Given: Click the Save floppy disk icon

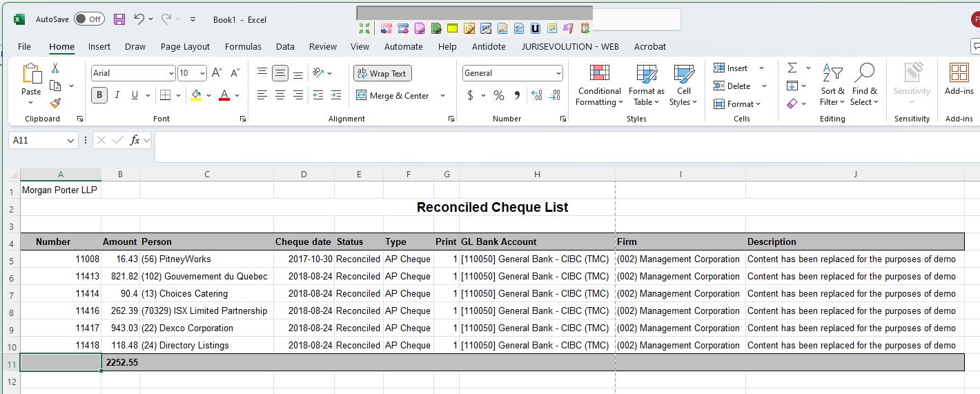Looking at the screenshot, I should 119,19.
